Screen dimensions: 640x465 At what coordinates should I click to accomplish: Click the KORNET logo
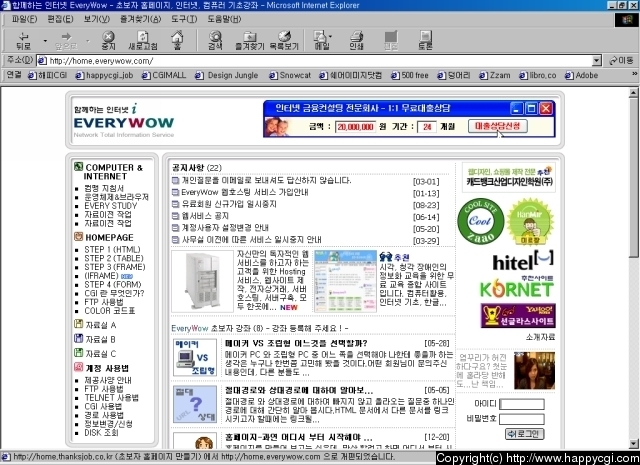pos(517,288)
